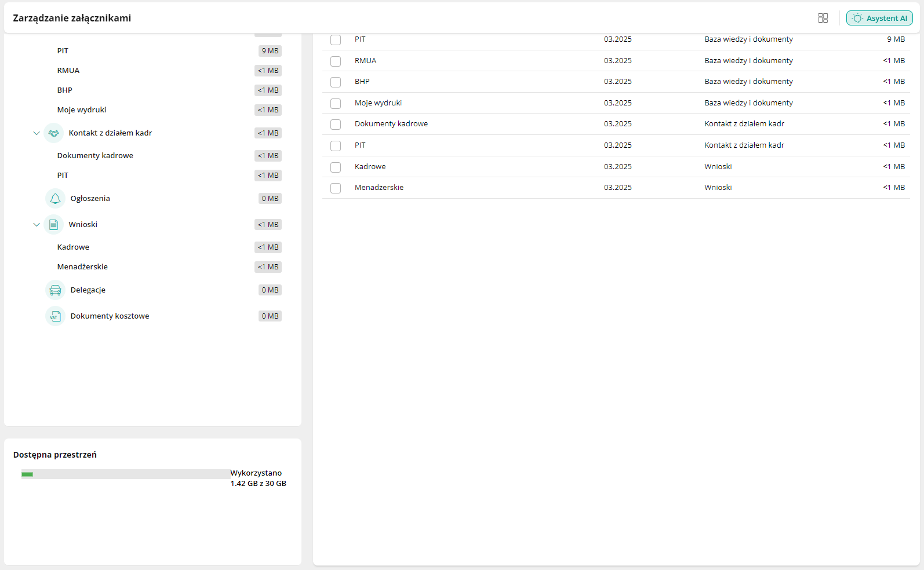Open Moje wydruki in the sidebar tree
924x570 pixels.
coord(82,110)
